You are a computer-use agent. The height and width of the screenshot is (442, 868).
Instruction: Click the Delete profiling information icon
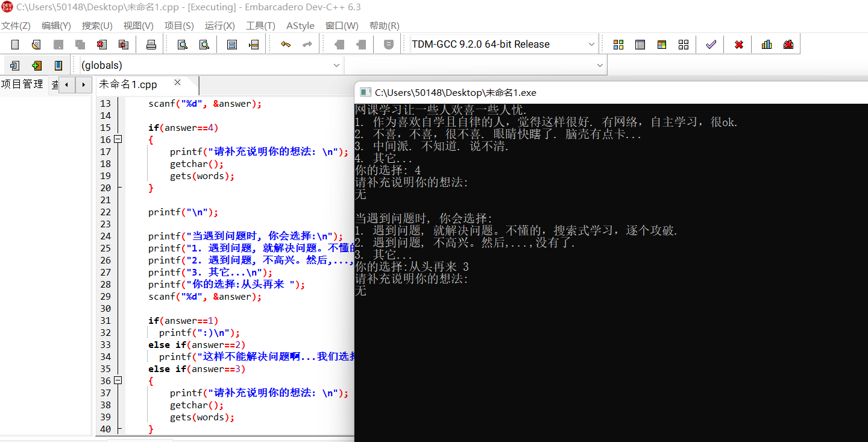point(788,45)
